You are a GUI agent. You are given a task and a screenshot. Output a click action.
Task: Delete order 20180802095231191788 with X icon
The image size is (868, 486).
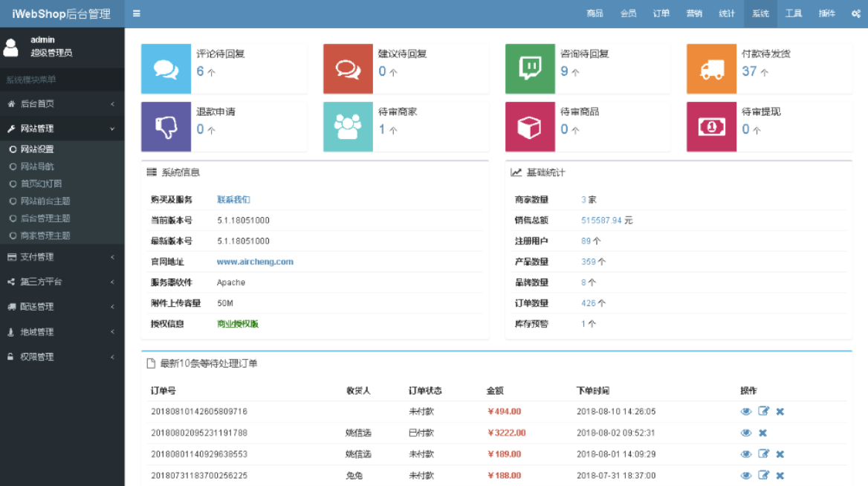tap(762, 432)
